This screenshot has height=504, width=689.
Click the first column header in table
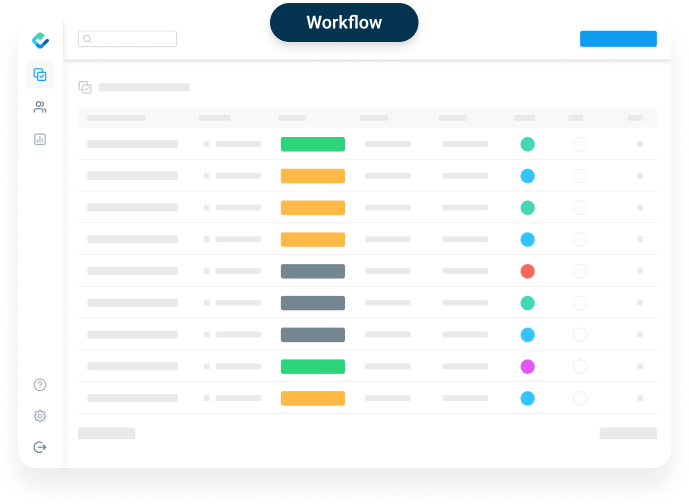coord(116,118)
